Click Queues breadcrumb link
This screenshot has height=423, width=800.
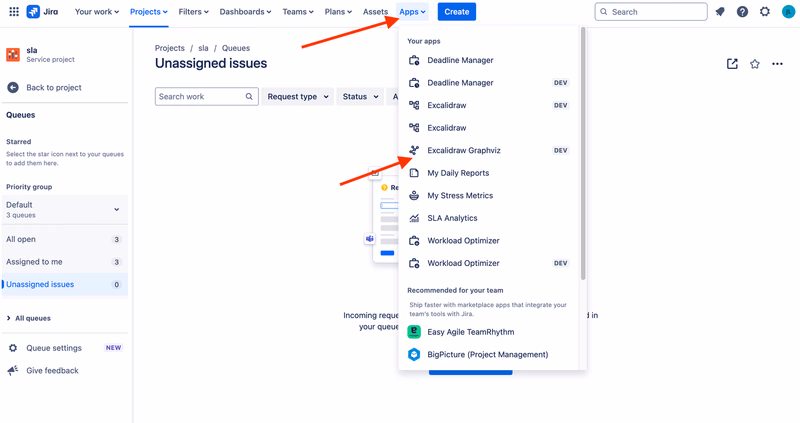pos(236,48)
